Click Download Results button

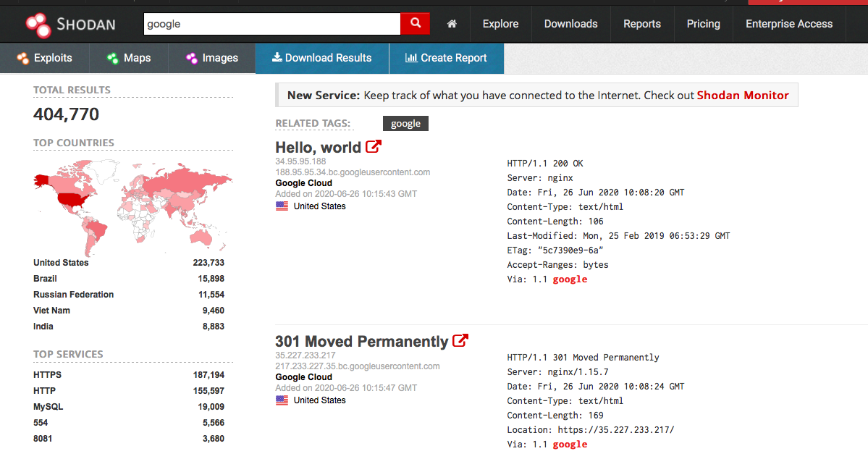tap(322, 58)
